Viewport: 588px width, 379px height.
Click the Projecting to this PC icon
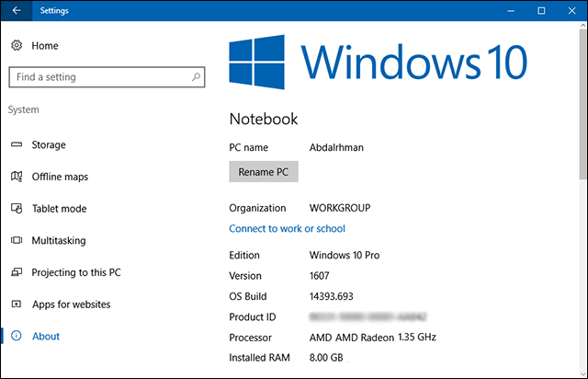(17, 272)
